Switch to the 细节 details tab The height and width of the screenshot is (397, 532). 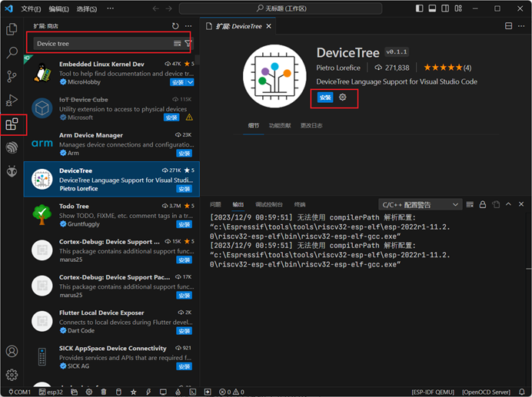click(x=254, y=126)
